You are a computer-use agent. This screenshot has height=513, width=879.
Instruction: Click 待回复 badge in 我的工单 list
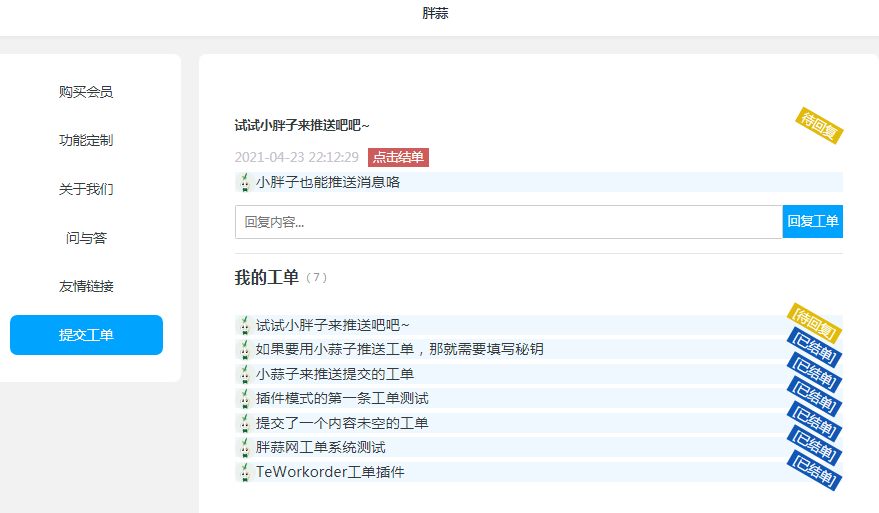814,322
